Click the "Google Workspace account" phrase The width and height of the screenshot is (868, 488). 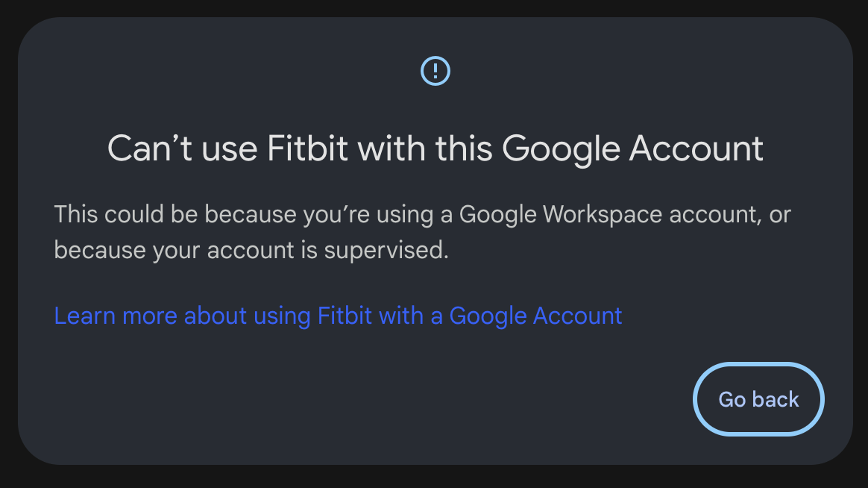tap(608, 215)
